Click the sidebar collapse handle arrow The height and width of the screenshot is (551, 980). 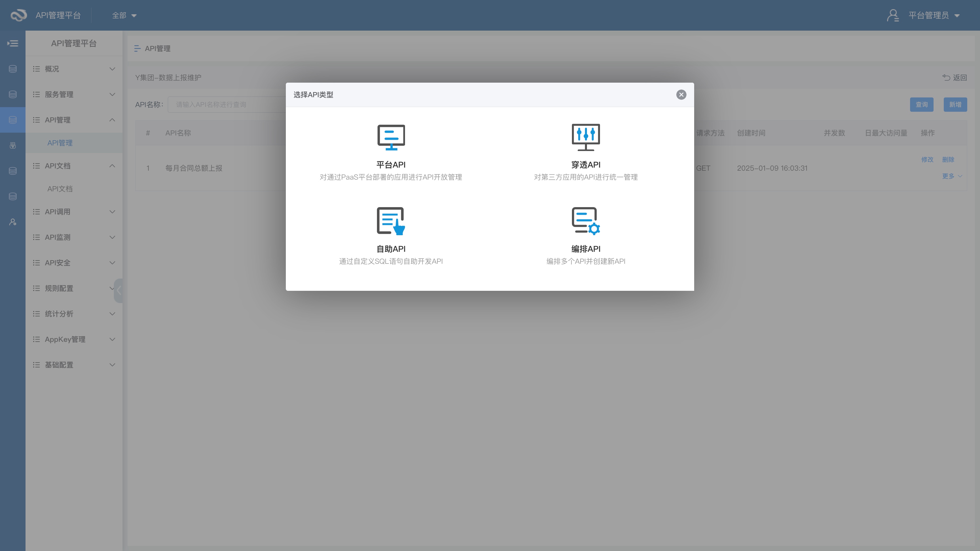tap(119, 291)
